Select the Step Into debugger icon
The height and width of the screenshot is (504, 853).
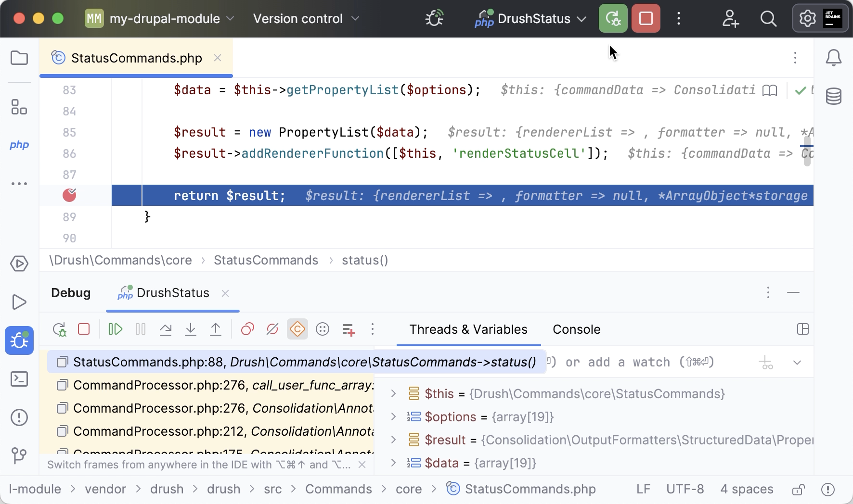tap(190, 329)
